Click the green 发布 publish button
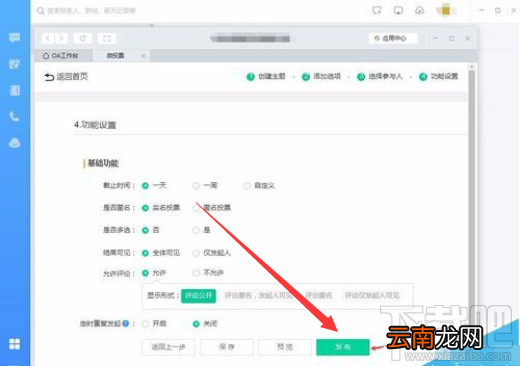Viewport: 520px width, 366px height. tap(343, 347)
